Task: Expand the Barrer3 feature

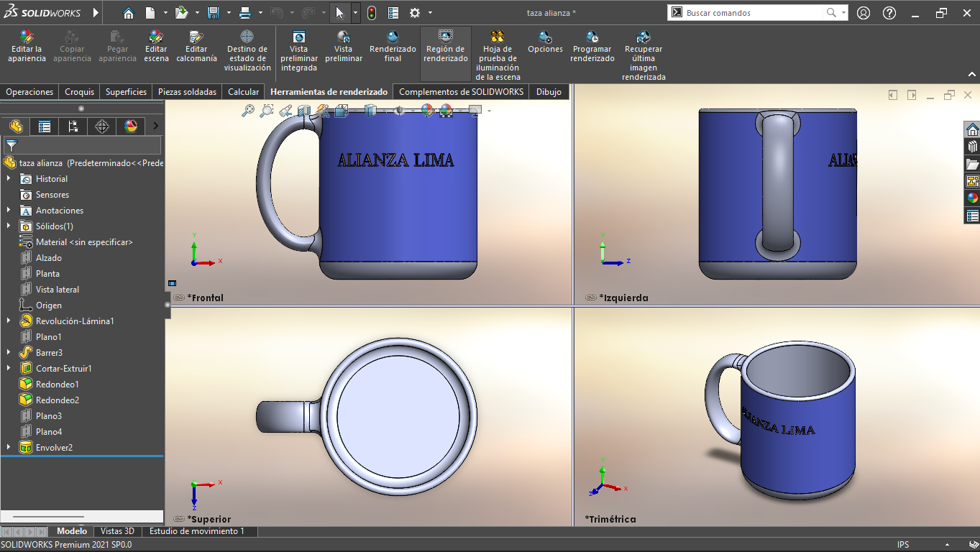Action: coord(9,353)
